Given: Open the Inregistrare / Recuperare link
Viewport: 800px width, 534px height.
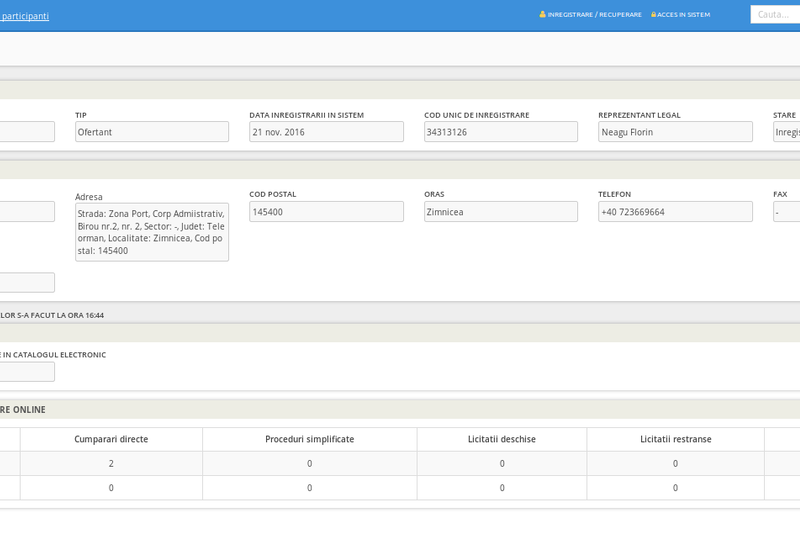Looking at the screenshot, I should 595,15.
